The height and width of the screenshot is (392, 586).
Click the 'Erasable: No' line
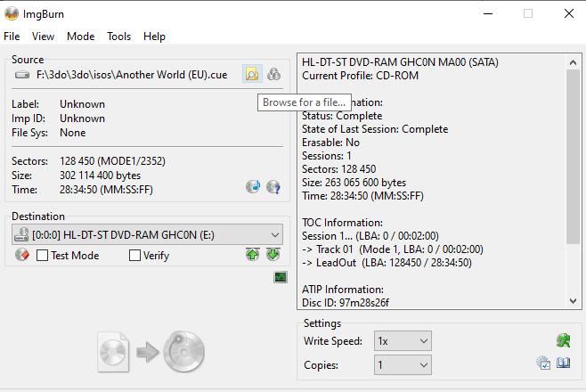click(x=330, y=143)
